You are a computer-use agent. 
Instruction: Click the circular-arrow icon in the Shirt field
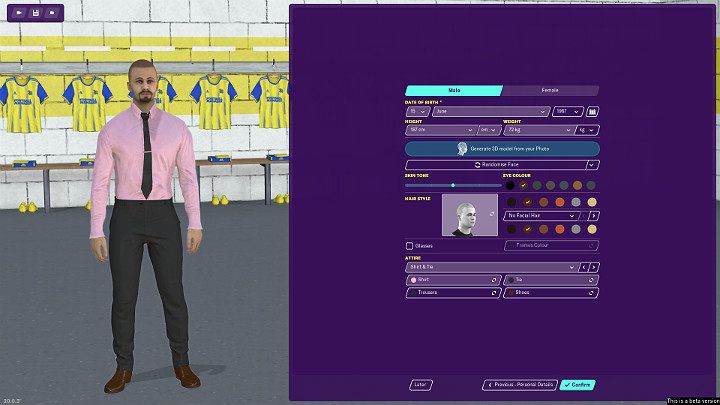click(x=494, y=280)
